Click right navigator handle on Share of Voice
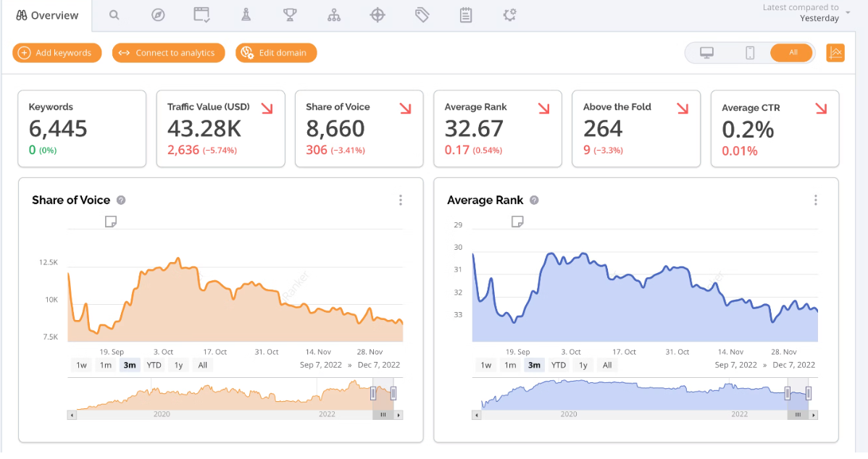This screenshot has height=459, width=868. pos(393,393)
